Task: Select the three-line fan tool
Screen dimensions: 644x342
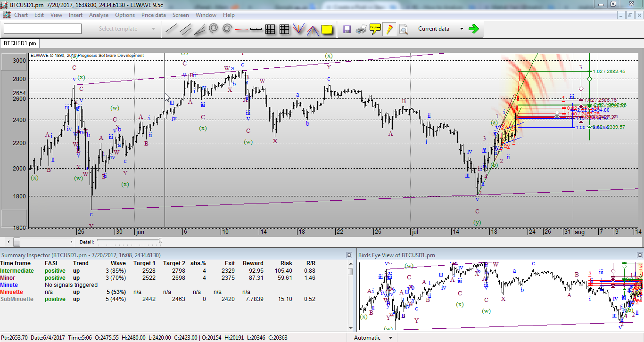Action: click(x=199, y=29)
